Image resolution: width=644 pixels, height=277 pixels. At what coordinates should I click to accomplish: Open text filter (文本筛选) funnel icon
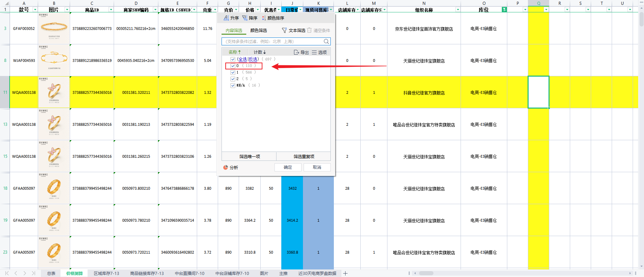284,30
